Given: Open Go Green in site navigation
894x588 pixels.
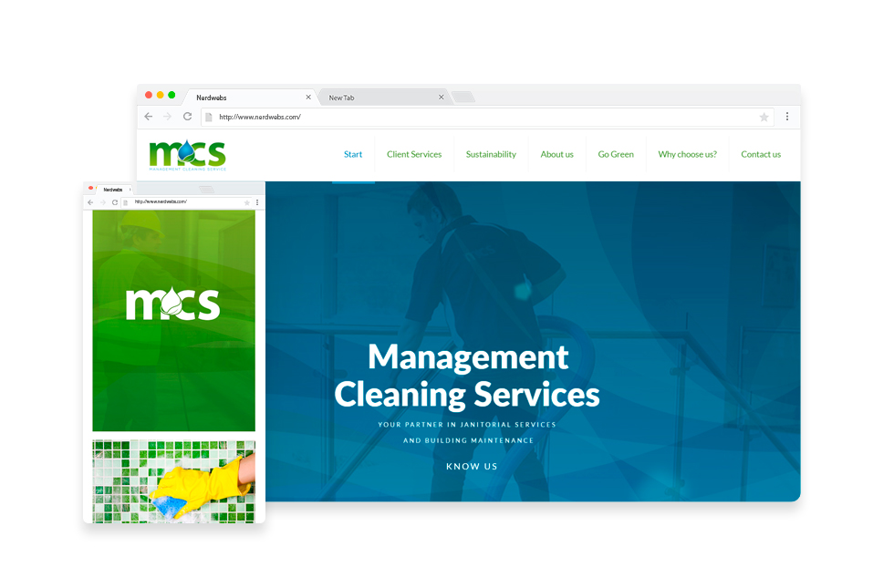Looking at the screenshot, I should 616,154.
